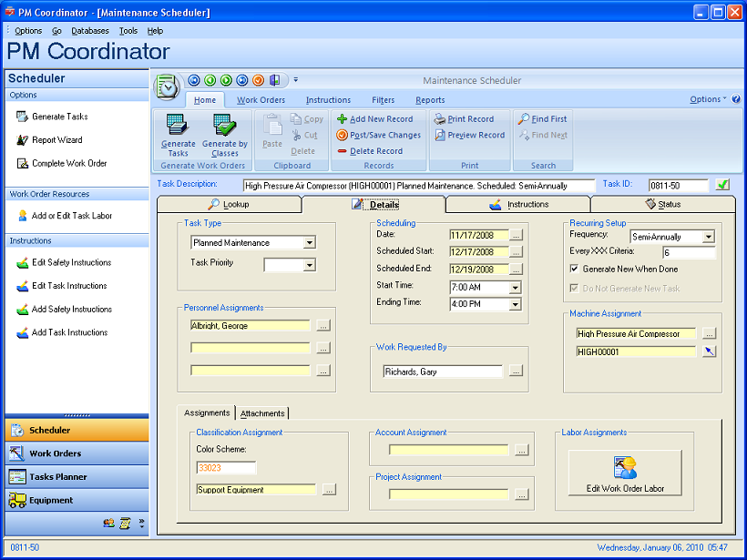Open the Databases menu
Viewport: 747px width, 560px height.
coord(90,30)
